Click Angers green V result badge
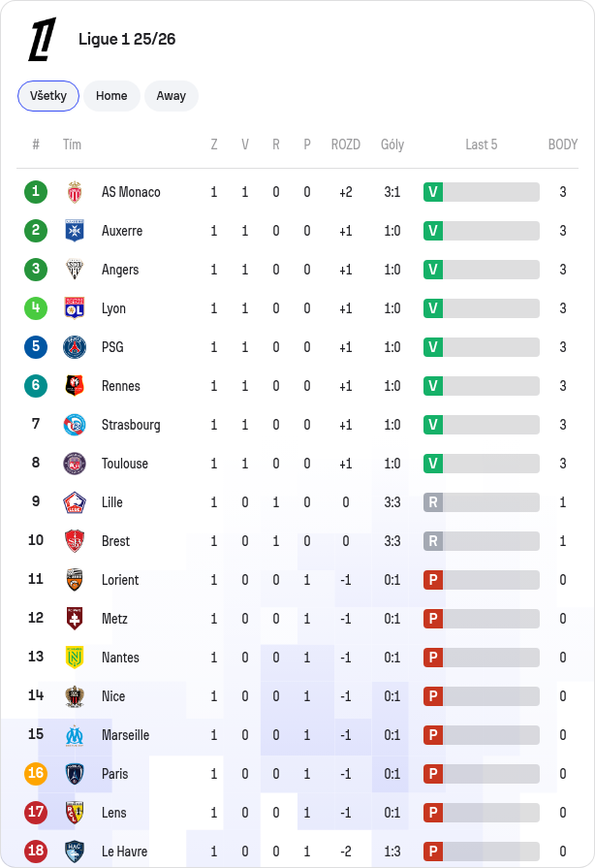Image resolution: width=595 pixels, height=868 pixels. pos(433,270)
